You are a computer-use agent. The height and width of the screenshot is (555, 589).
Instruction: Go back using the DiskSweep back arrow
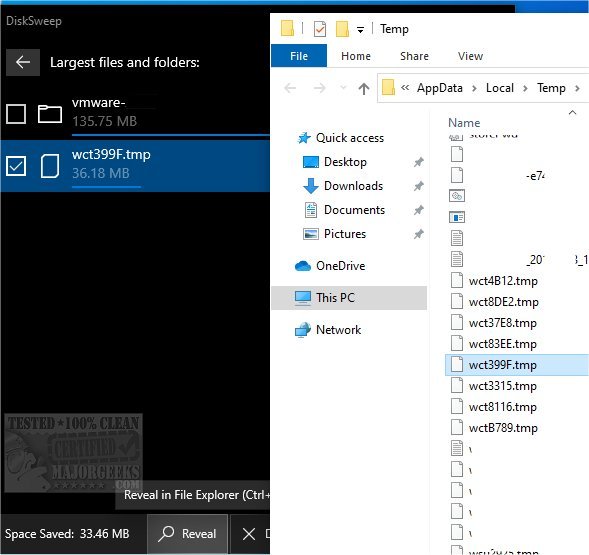click(x=23, y=62)
